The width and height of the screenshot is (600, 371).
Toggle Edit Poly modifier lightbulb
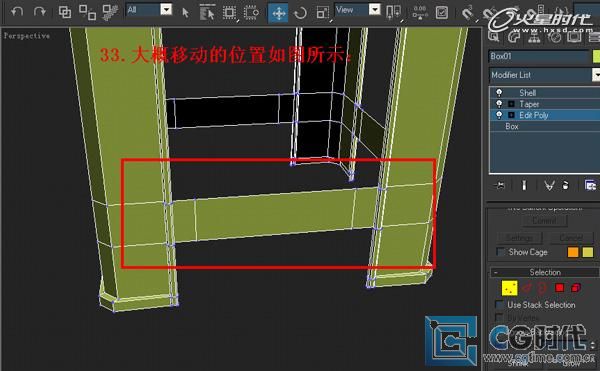click(x=499, y=115)
